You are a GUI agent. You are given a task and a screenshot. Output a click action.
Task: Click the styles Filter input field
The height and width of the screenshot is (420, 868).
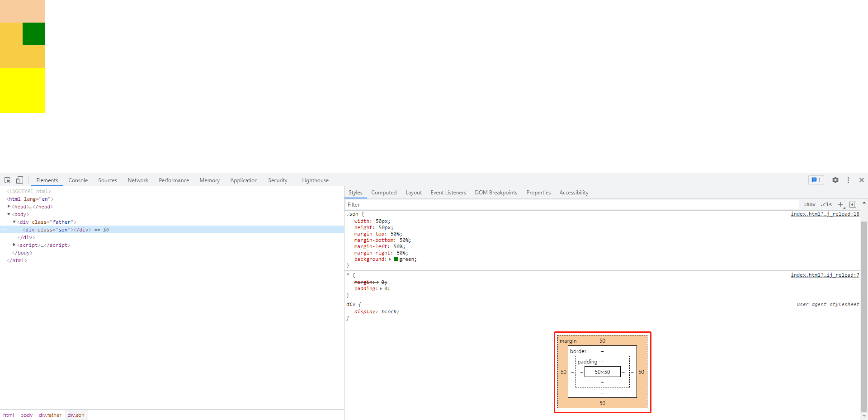pos(572,204)
